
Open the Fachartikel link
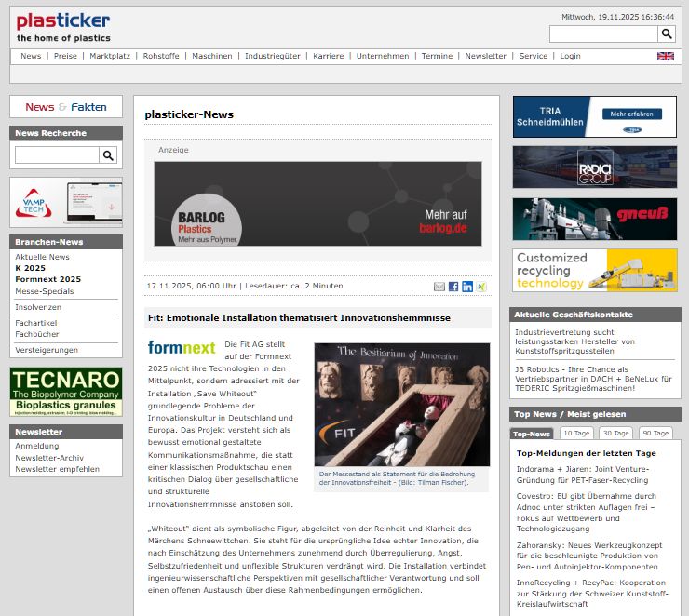[36, 323]
